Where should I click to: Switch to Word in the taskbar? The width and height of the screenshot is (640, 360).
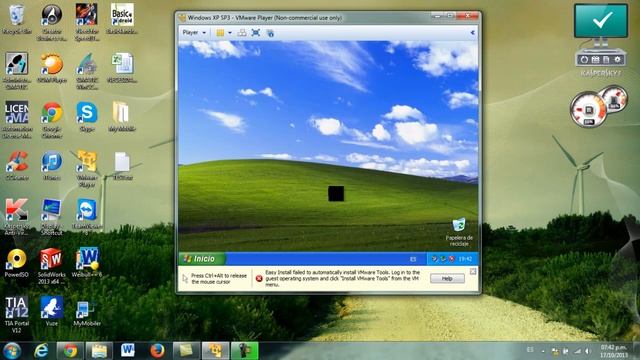[x=128, y=351]
